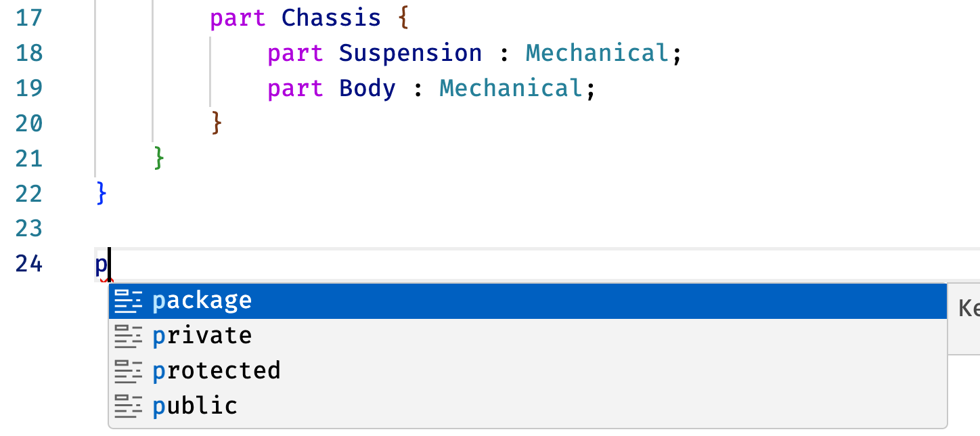Click the green closing brace on line 21
This screenshot has width=980, height=436.
tap(159, 158)
